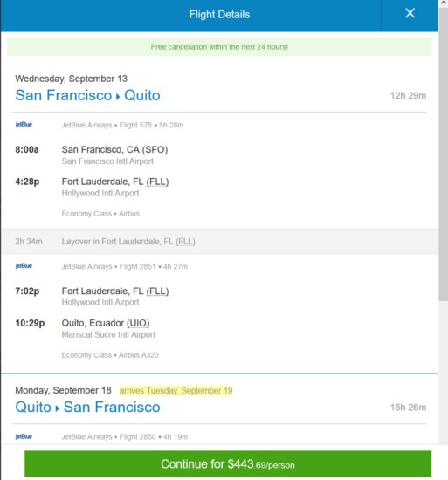Click the 2h 34m layover row
The image size is (448, 480).
point(219,241)
